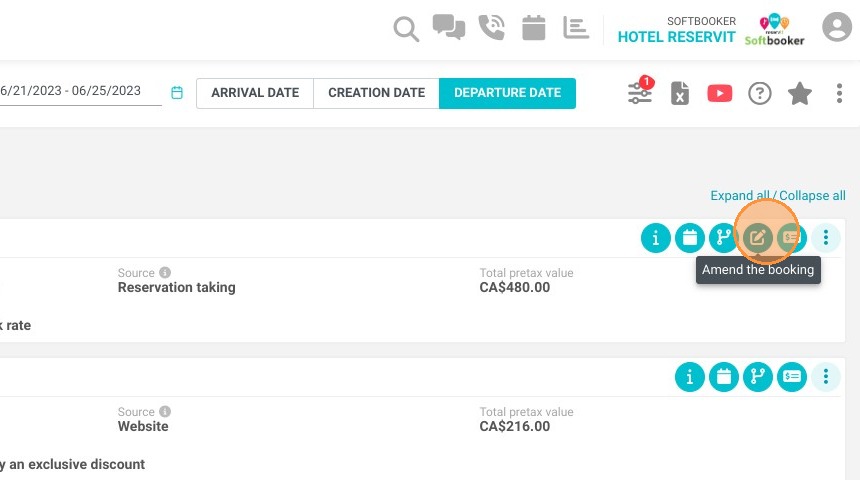This screenshot has width=860, height=480.
Task: Open the toolbar three-dot more menu
Action: click(x=839, y=93)
